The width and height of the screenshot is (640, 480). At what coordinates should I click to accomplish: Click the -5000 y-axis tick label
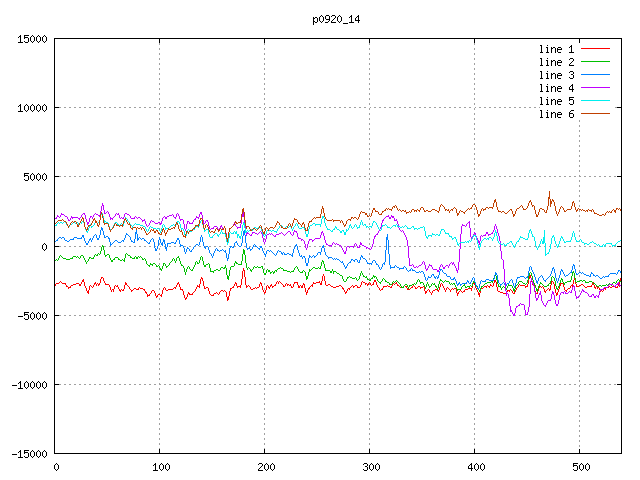[x=31, y=315]
